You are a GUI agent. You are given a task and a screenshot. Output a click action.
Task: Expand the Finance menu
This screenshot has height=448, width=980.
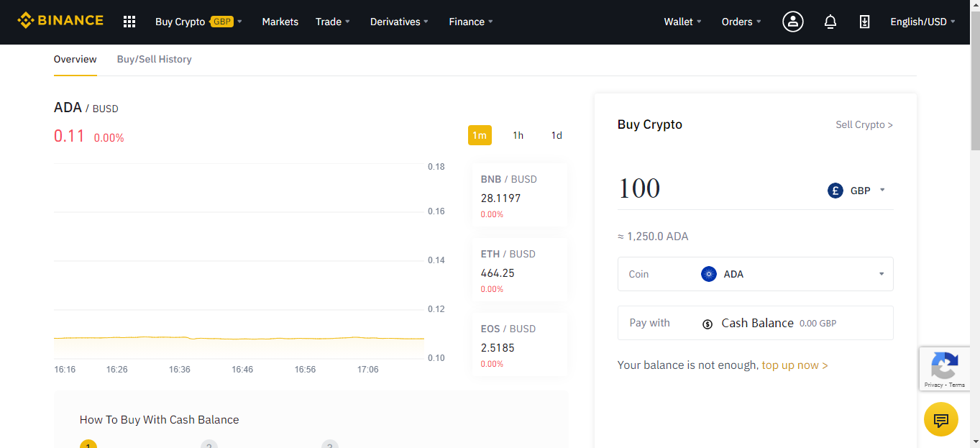tap(471, 22)
